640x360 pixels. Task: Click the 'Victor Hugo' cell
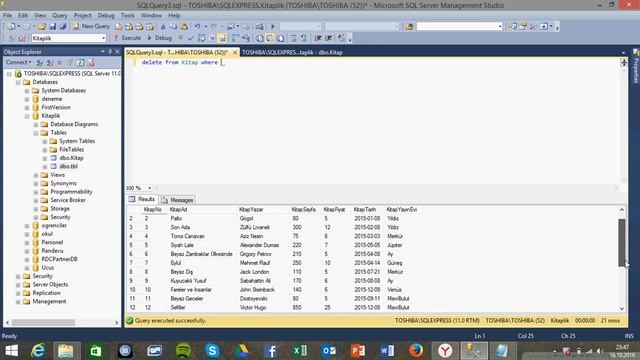(x=253, y=307)
